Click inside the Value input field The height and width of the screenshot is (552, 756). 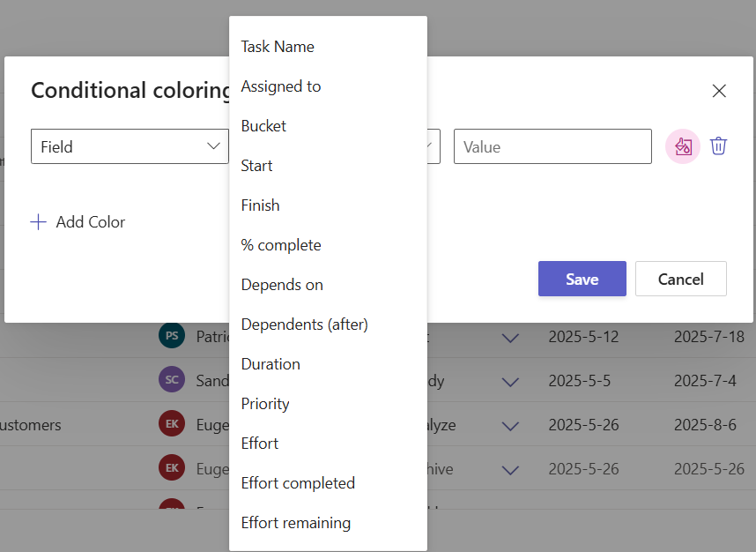click(x=552, y=145)
